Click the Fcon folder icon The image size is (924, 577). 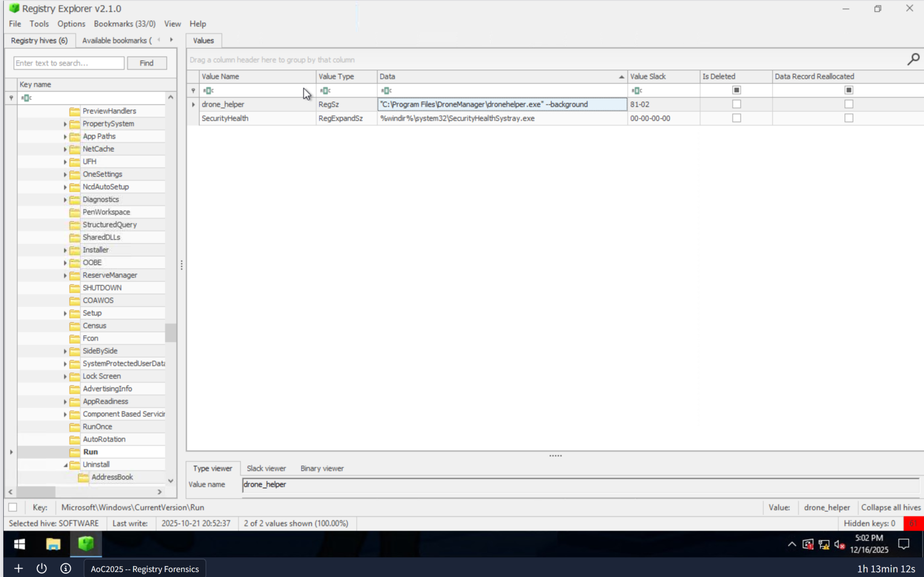tap(75, 339)
